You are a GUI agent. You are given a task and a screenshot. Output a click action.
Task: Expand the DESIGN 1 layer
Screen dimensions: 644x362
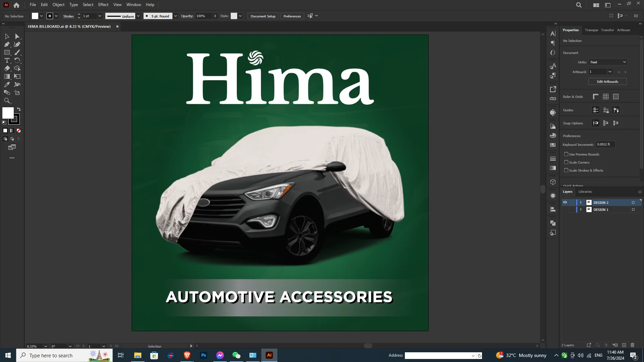581,209
